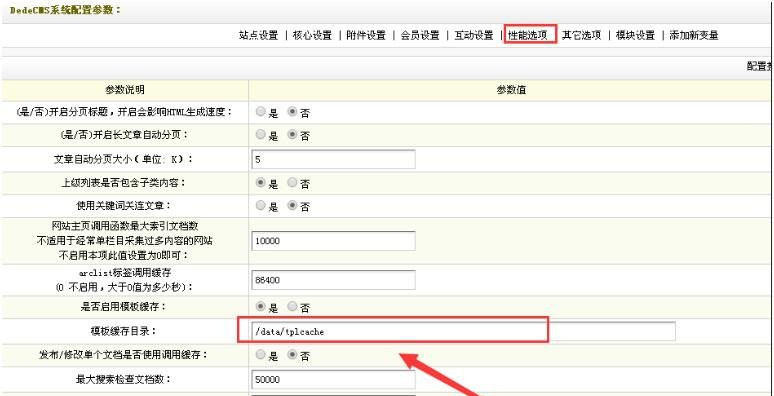Pick 否 for 使用关键词关连文章
The width and height of the screenshot is (774, 396).
pyautogui.click(x=292, y=206)
